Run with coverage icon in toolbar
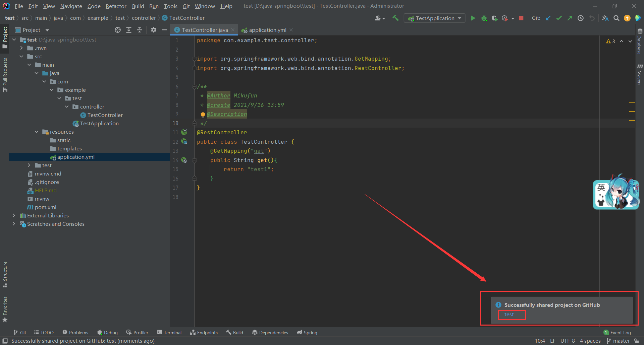The image size is (644, 345). coord(494,18)
